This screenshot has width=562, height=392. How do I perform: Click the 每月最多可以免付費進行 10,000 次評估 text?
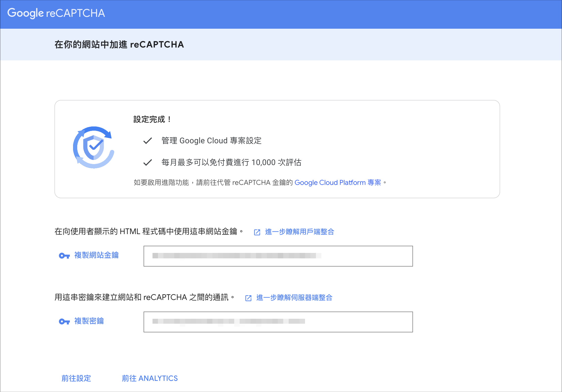[x=231, y=162]
